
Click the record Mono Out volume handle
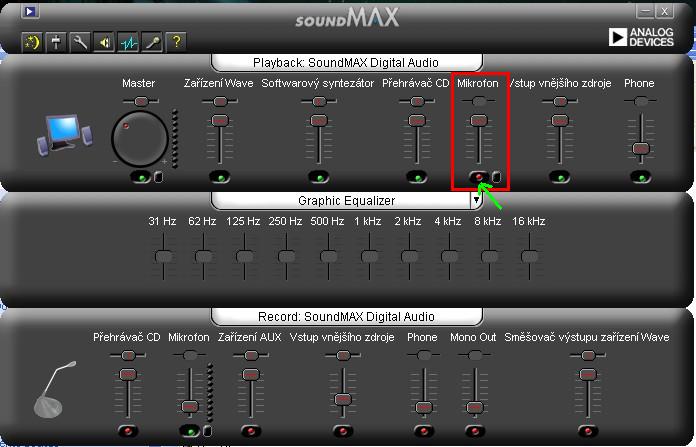475,407
